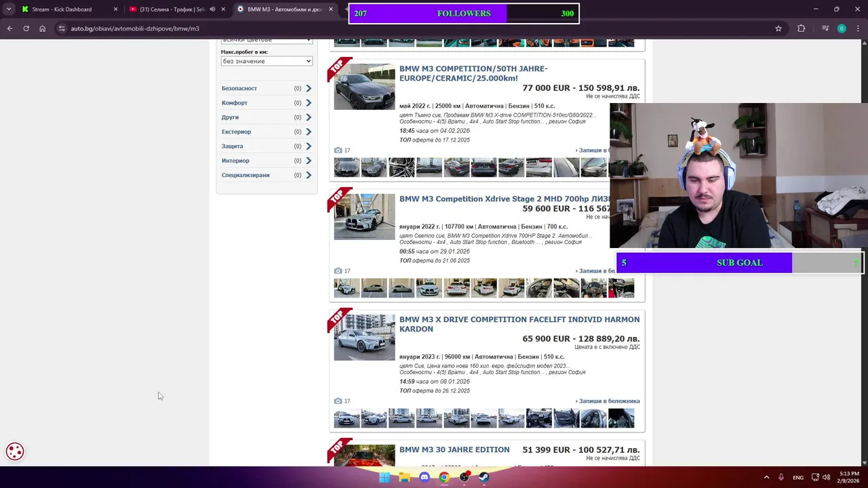Show hidden system tray icons
This screenshot has height=488, width=868.
point(767,477)
